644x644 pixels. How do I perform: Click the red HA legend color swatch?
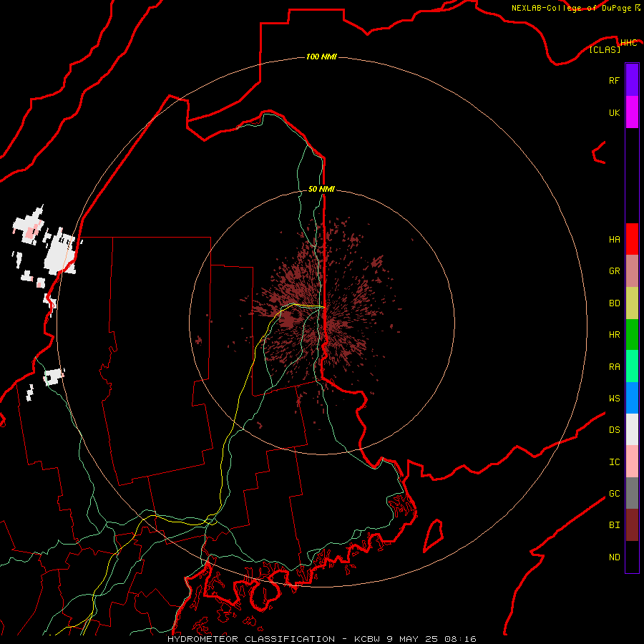click(x=632, y=239)
